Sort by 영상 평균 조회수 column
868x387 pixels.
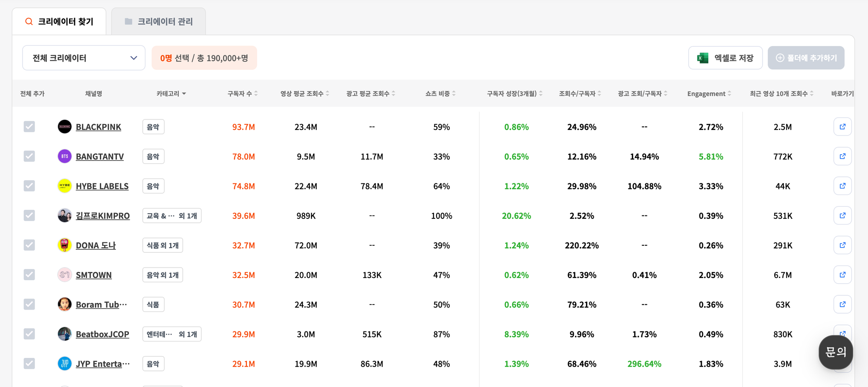tap(305, 93)
